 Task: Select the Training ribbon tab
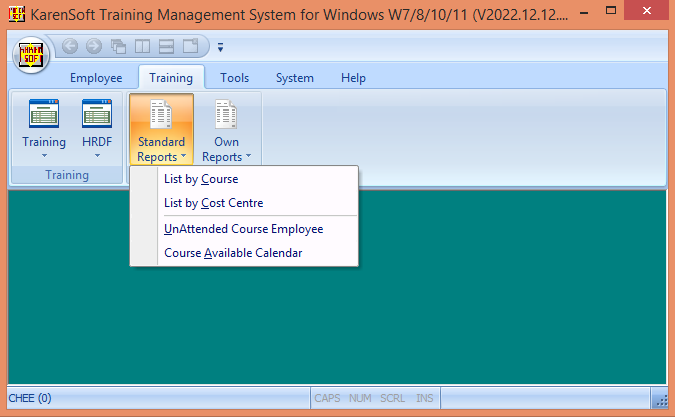(171, 78)
